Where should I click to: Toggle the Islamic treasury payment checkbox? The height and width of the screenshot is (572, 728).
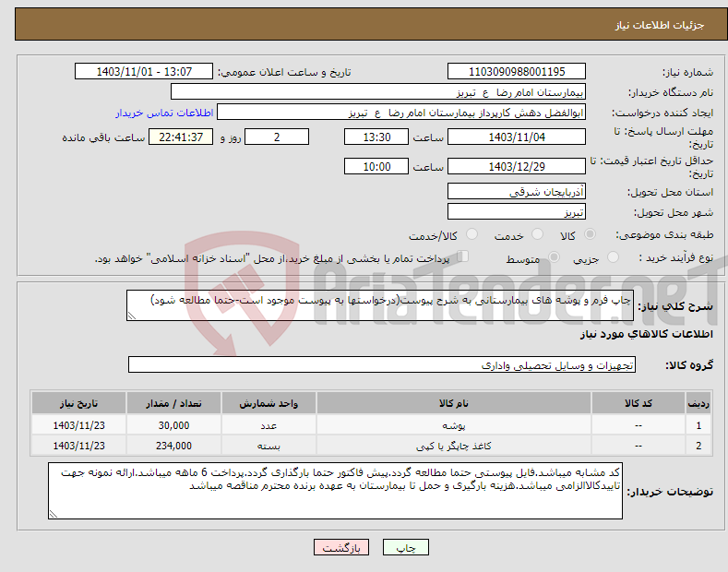[x=463, y=256]
